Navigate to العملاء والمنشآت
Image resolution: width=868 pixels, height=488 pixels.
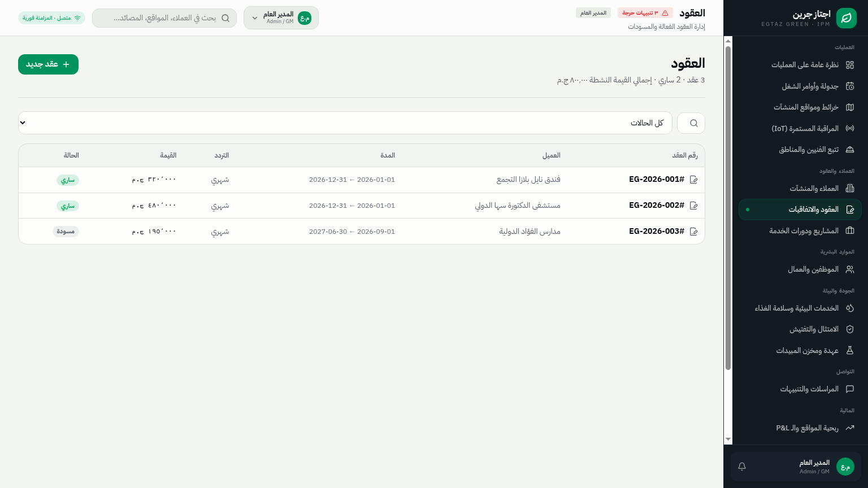click(x=800, y=189)
